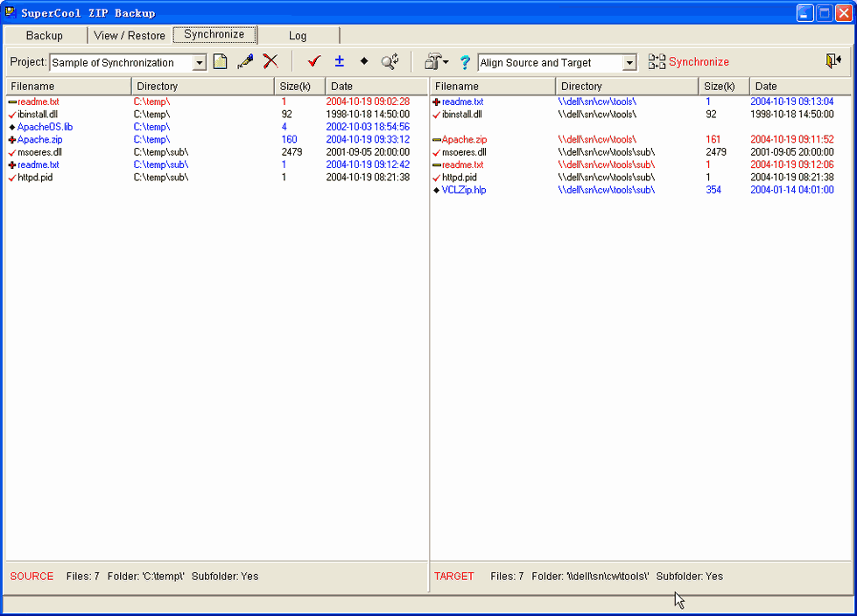Image resolution: width=857 pixels, height=616 pixels.
Task: Select VCLZip.hlp in the target list
Action: (x=463, y=190)
